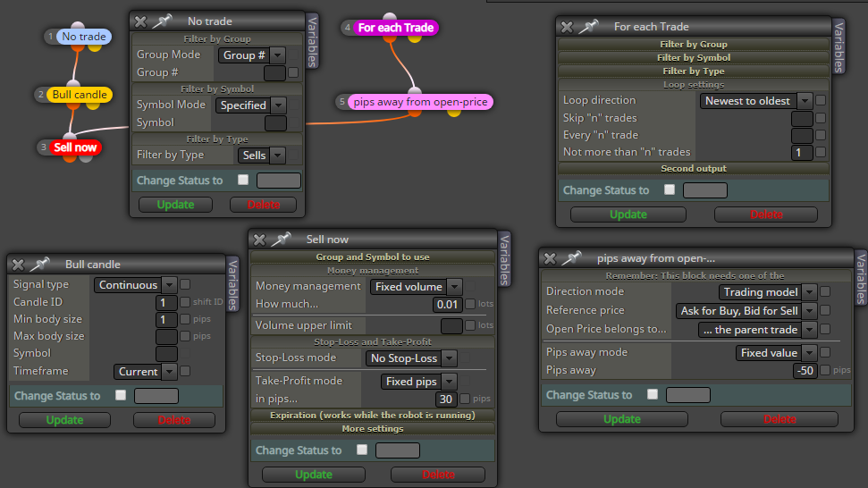Click the How much lots input field
The image size is (868, 488).
(447, 304)
